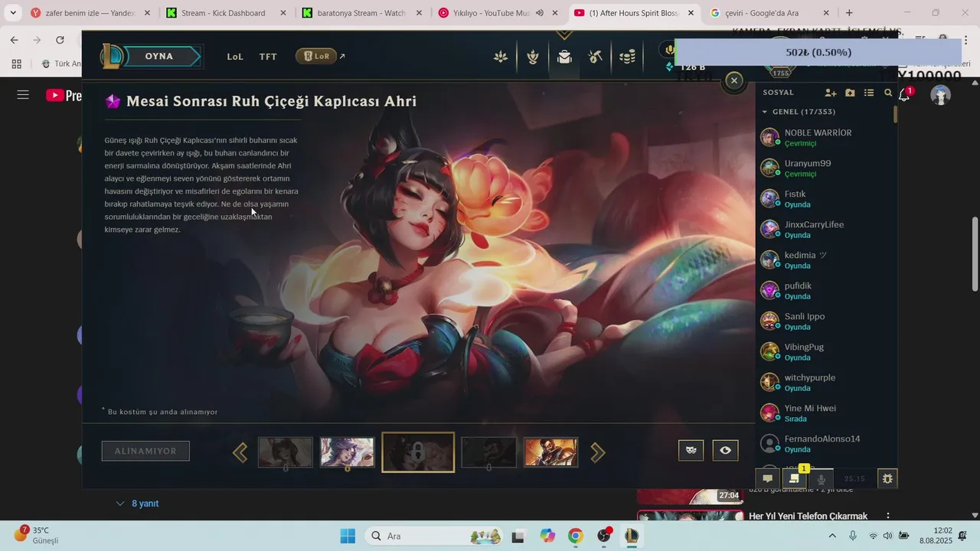Toggle the voice microphone in social footer
Viewport: 980px width, 551px height.
tap(822, 479)
